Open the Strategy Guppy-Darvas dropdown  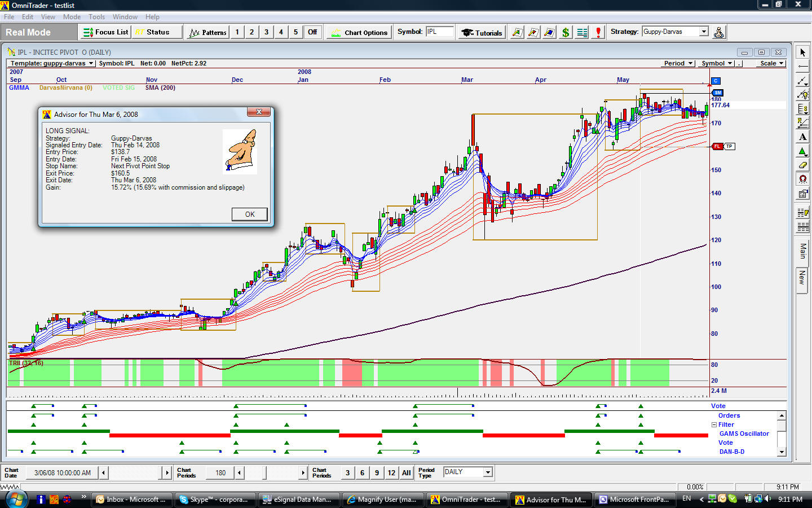pos(704,32)
